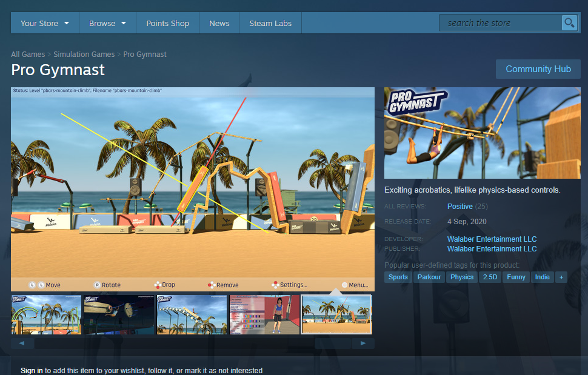Open the Community Hub button
This screenshot has height=375, width=588.
pos(538,69)
